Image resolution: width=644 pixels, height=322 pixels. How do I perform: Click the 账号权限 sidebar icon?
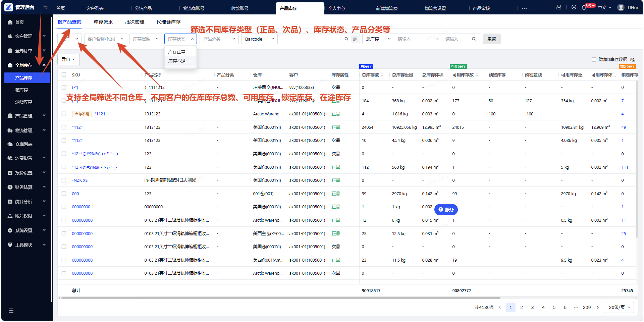pos(10,216)
